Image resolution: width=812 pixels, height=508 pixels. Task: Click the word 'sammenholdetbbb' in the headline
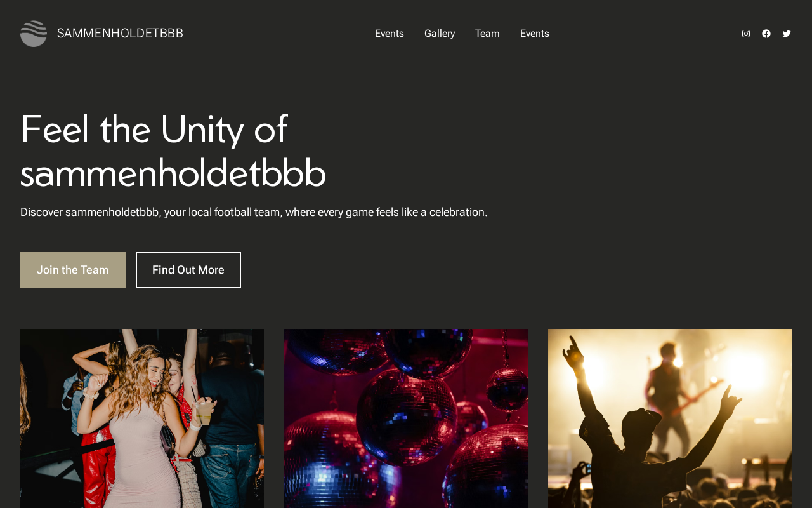tap(173, 173)
